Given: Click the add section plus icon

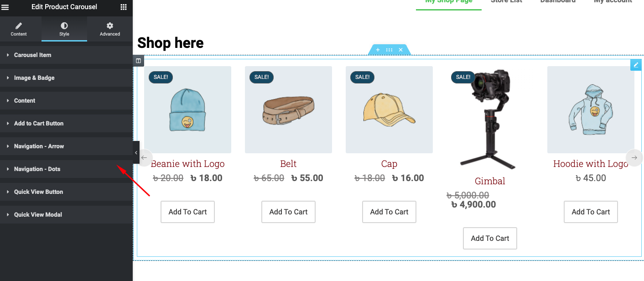Looking at the screenshot, I should (378, 50).
